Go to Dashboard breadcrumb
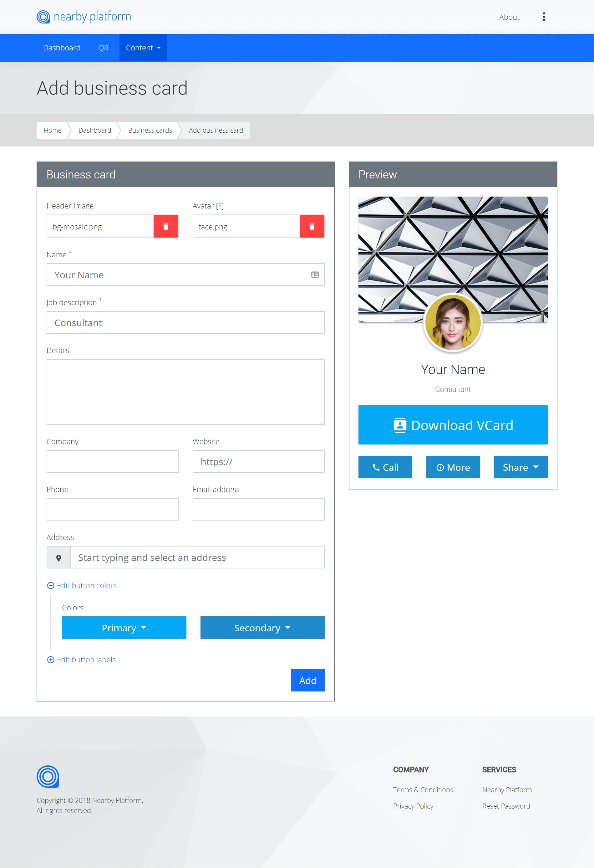Image resolution: width=594 pixels, height=868 pixels. coord(95,130)
